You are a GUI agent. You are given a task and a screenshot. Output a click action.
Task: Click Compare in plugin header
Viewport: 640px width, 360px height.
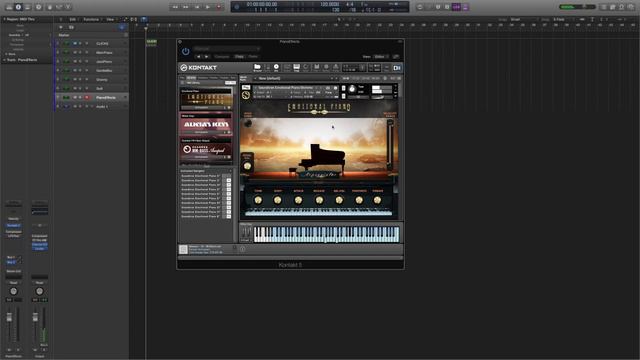pos(222,57)
